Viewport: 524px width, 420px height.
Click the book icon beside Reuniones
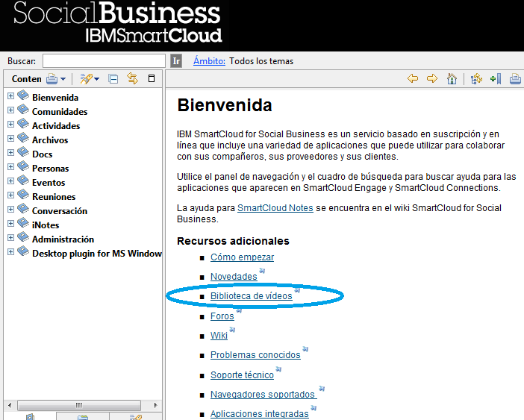tap(23, 194)
